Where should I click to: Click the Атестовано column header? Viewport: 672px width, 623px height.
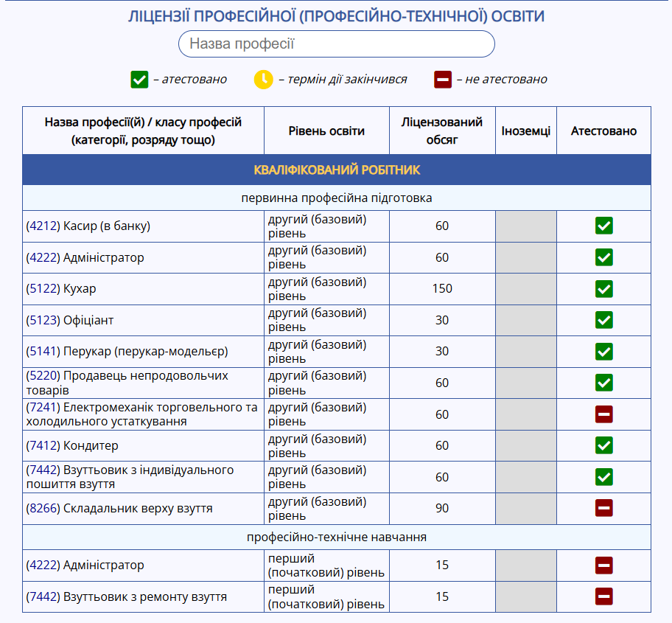click(603, 131)
